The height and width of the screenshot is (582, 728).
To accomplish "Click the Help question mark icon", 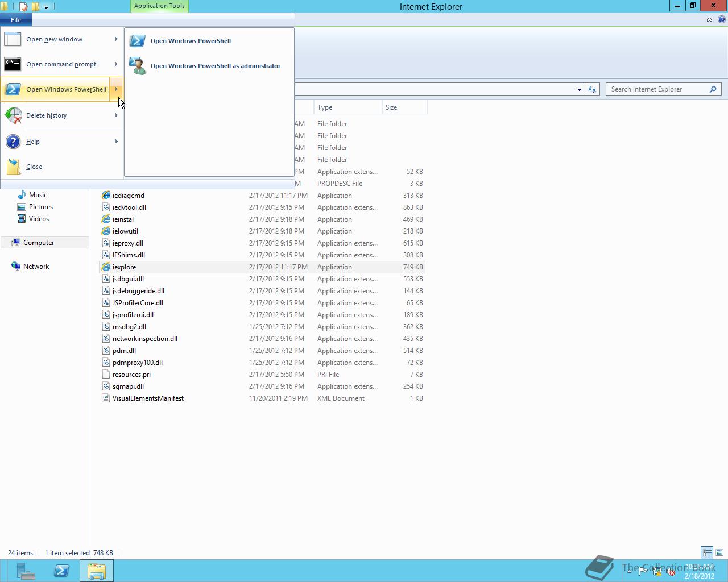I will point(13,142).
